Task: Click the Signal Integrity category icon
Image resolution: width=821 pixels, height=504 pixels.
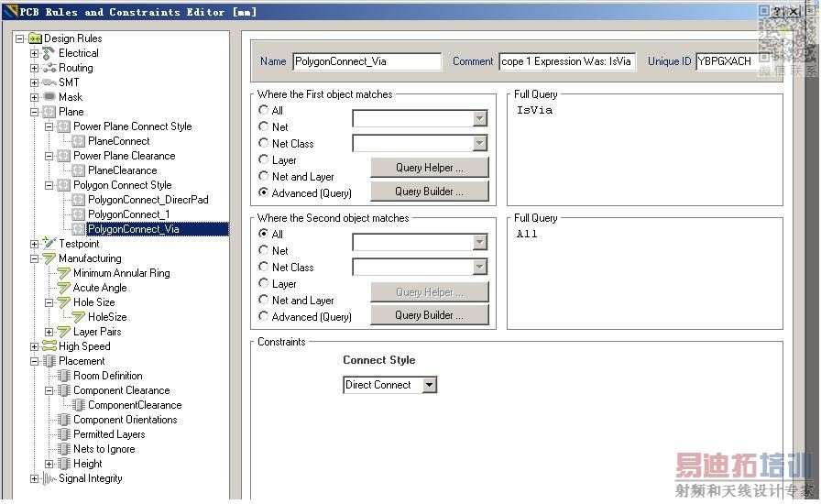Action: (49, 478)
